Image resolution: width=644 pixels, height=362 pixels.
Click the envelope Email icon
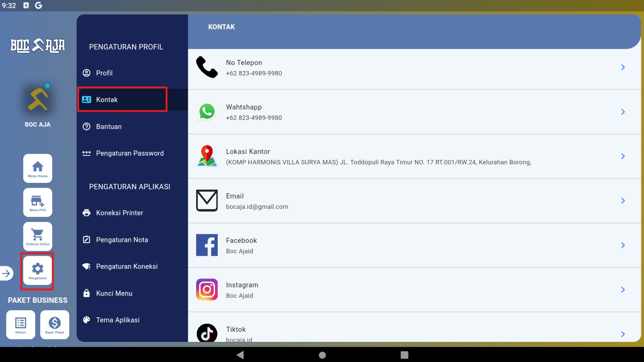point(207,200)
